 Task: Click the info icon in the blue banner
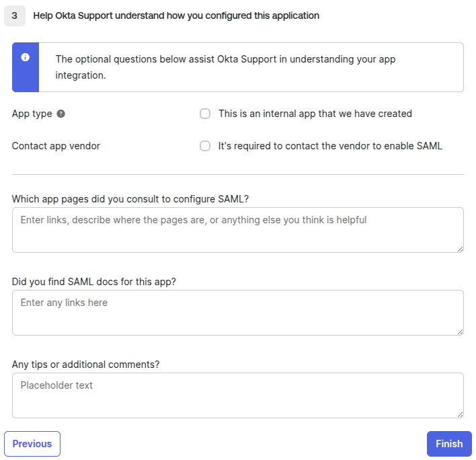[26, 57]
